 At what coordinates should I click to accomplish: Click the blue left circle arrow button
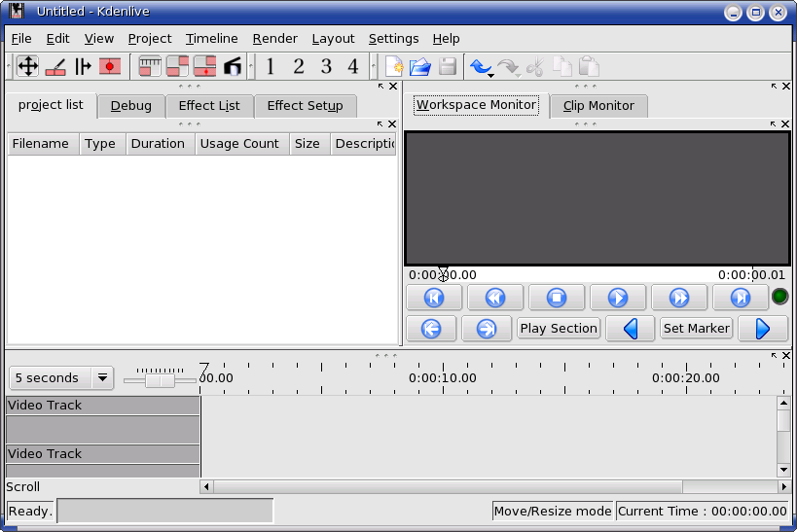[x=431, y=329]
